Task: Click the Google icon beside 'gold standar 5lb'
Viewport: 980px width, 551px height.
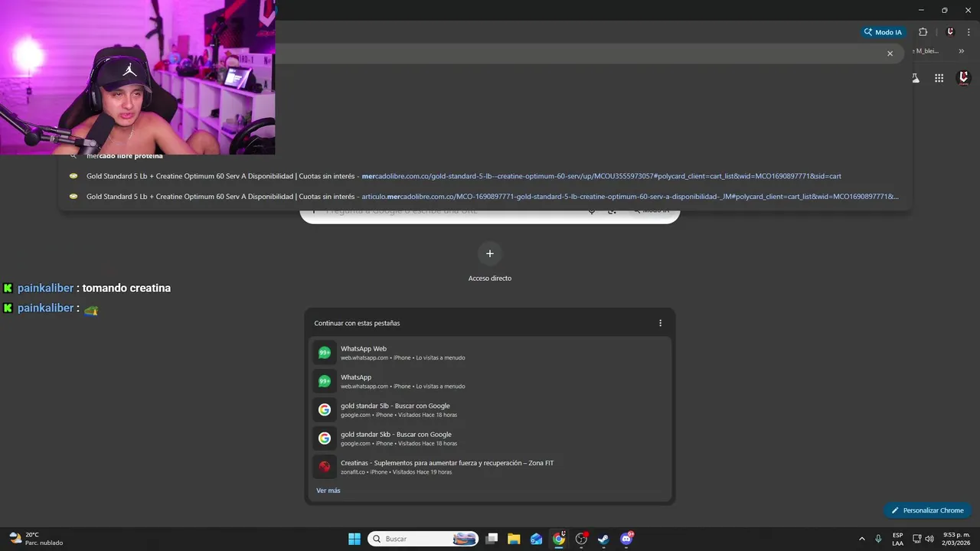Action: 325,409
